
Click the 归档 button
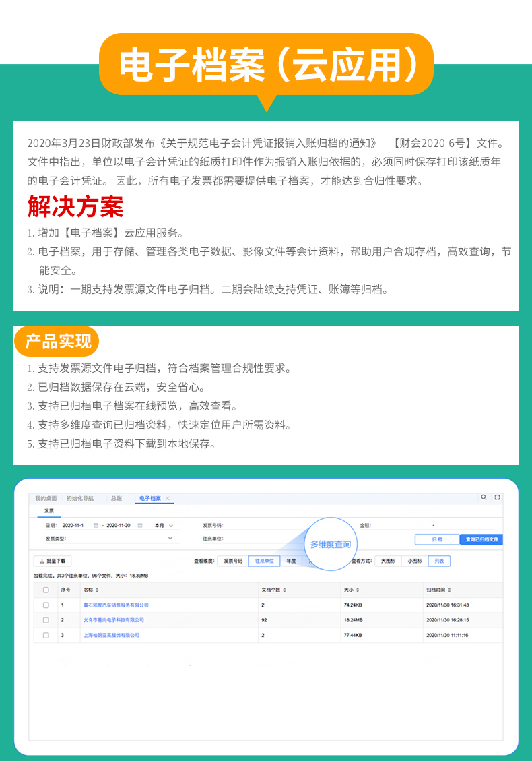tap(437, 539)
